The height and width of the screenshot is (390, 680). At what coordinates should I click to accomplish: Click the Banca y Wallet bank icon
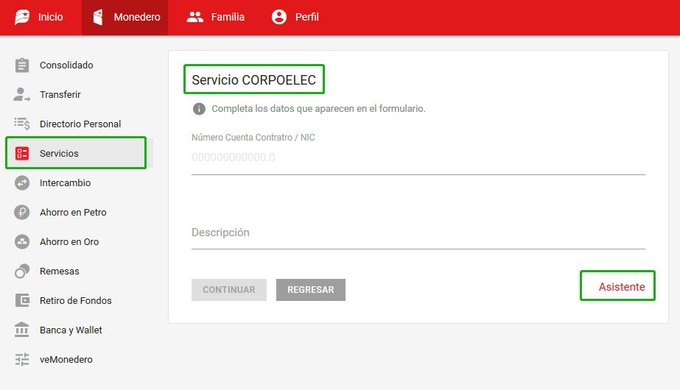point(22,330)
